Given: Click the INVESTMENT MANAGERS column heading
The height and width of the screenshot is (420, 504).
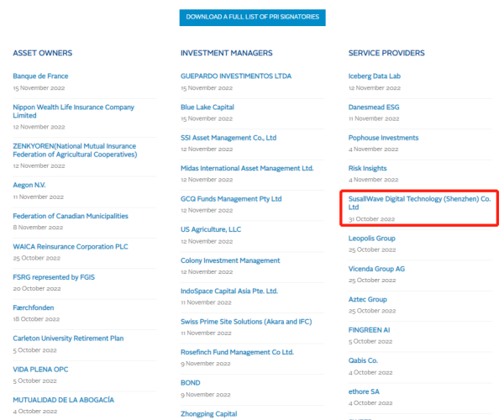Looking at the screenshot, I should [227, 53].
